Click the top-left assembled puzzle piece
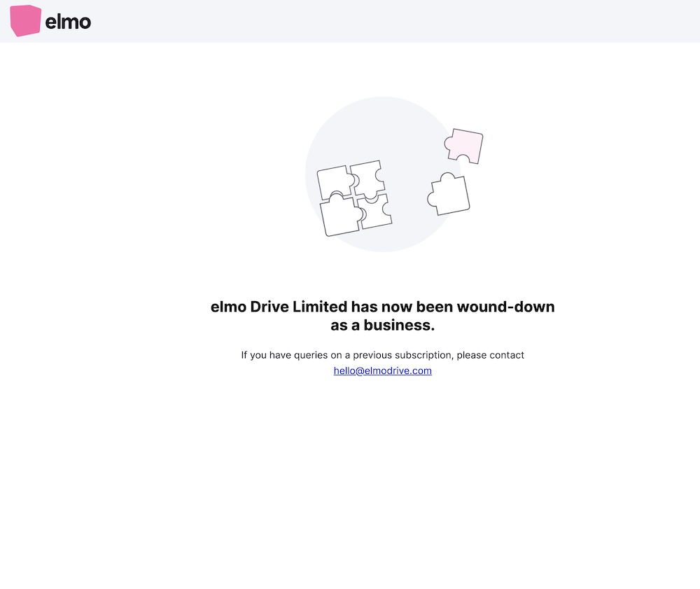The height and width of the screenshot is (589, 700). 335,182
